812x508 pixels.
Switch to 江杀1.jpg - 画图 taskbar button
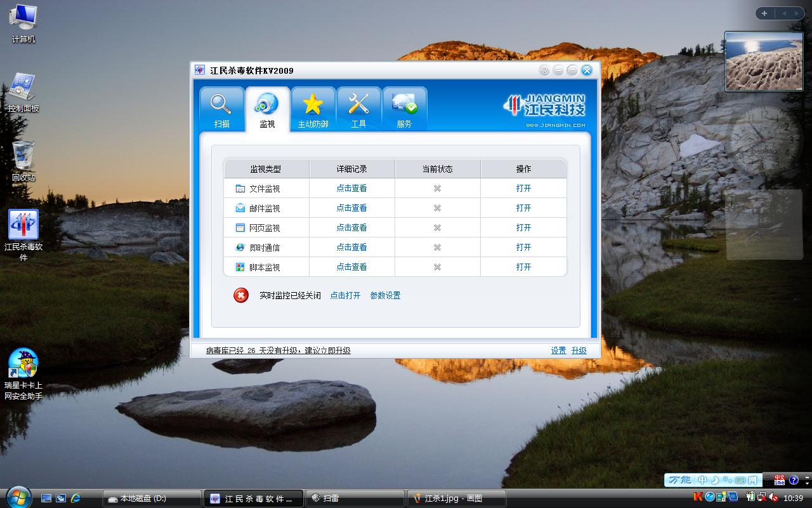click(x=457, y=498)
